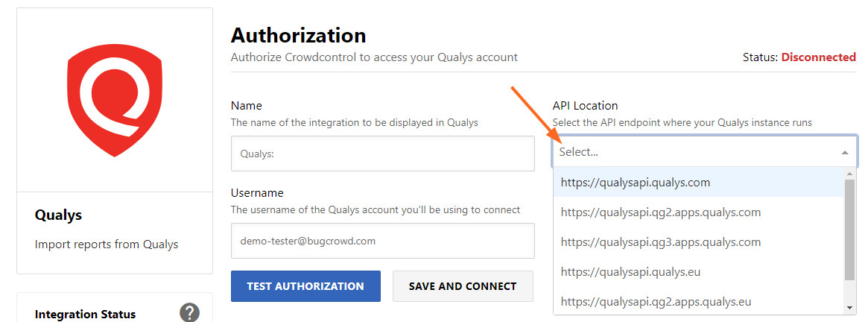The width and height of the screenshot is (868, 322).
Task: Click into the Username input field
Action: click(382, 241)
